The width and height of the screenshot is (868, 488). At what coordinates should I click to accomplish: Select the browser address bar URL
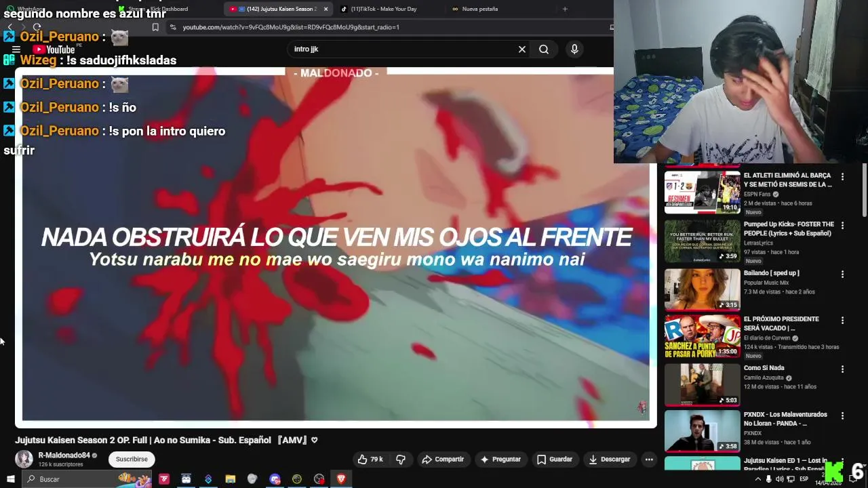[x=291, y=27]
